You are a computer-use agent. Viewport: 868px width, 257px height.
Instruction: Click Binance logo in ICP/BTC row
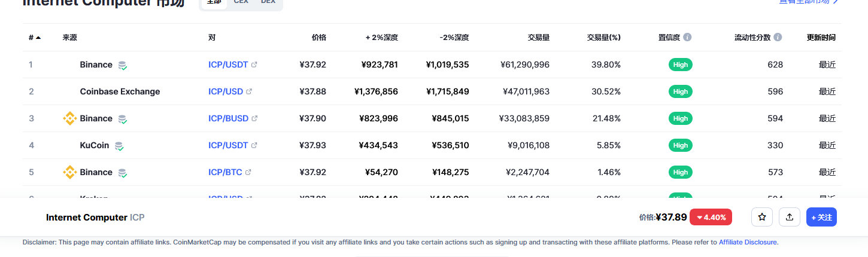tap(70, 172)
